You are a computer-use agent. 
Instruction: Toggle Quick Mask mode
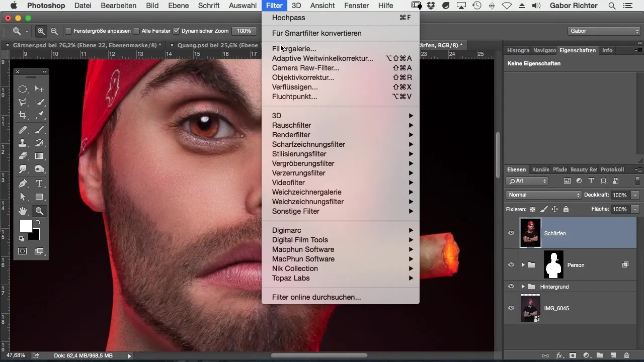[23, 251]
